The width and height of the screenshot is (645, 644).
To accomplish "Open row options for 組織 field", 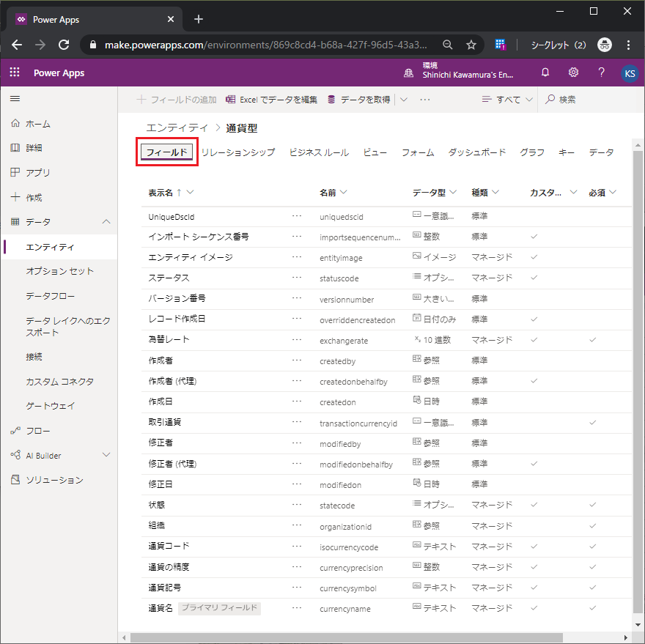I will point(297,525).
